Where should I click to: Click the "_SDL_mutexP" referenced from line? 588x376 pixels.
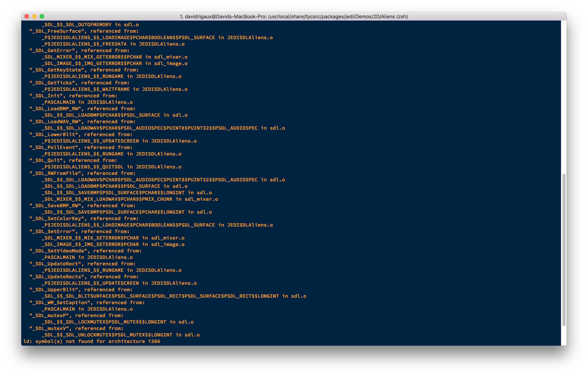(76, 315)
